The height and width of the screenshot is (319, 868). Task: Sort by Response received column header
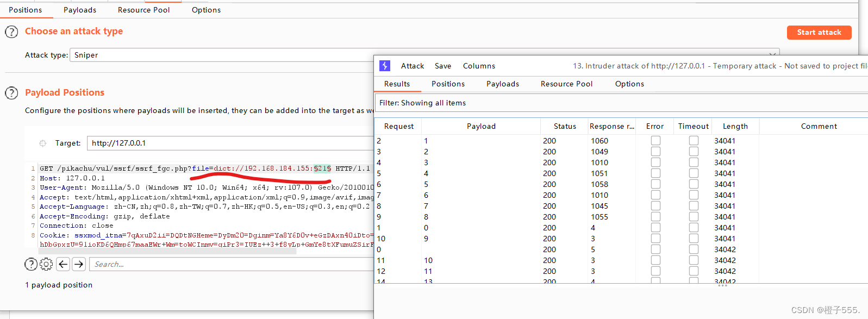(612, 126)
